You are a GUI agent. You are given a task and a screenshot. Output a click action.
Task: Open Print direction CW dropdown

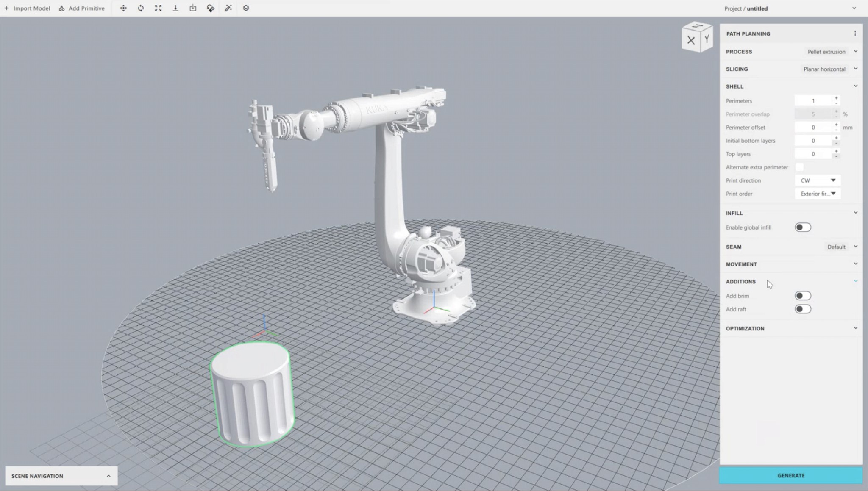click(x=818, y=180)
